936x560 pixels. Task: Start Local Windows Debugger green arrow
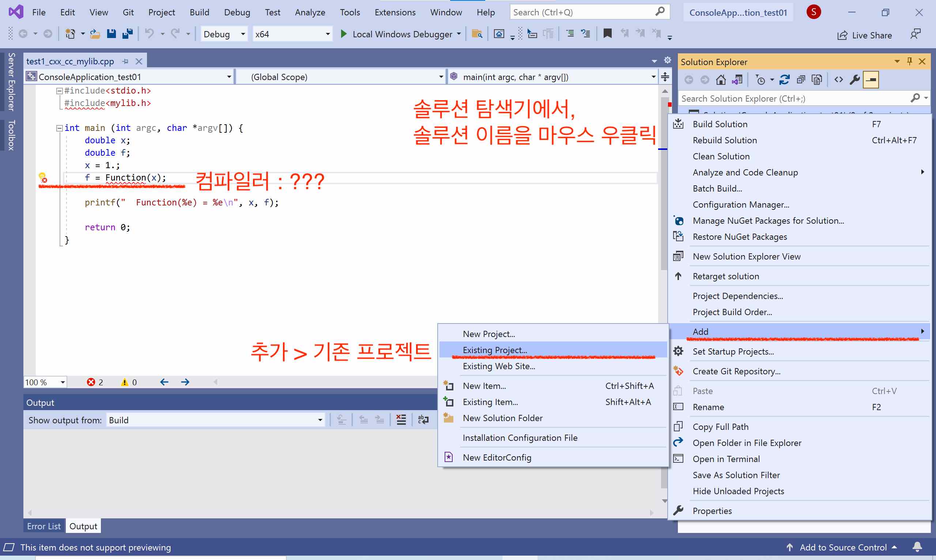pyautogui.click(x=343, y=34)
